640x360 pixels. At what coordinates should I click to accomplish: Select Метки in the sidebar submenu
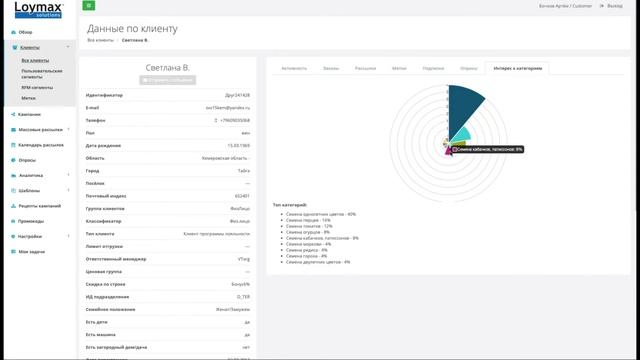click(x=29, y=98)
